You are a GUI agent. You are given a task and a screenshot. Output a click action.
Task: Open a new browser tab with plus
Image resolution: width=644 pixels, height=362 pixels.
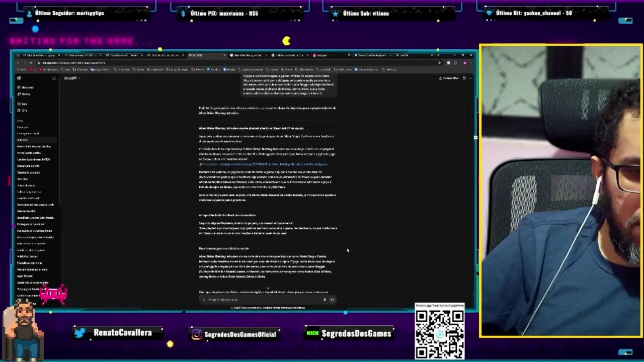coord(438,55)
